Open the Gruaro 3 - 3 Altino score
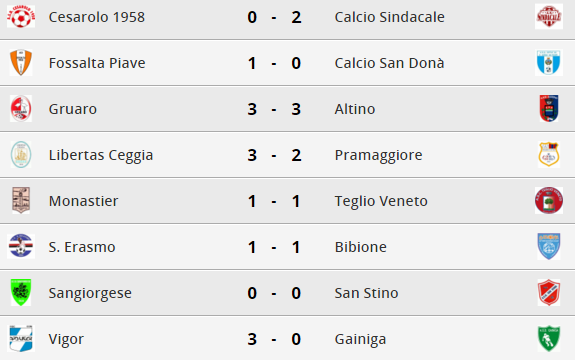575x360 pixels. pos(274,109)
